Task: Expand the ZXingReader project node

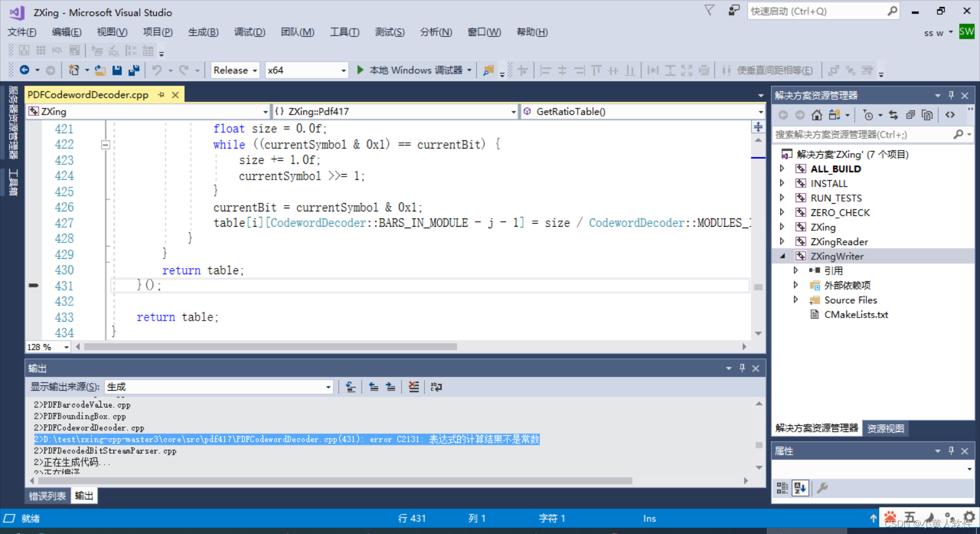Action: click(x=782, y=241)
